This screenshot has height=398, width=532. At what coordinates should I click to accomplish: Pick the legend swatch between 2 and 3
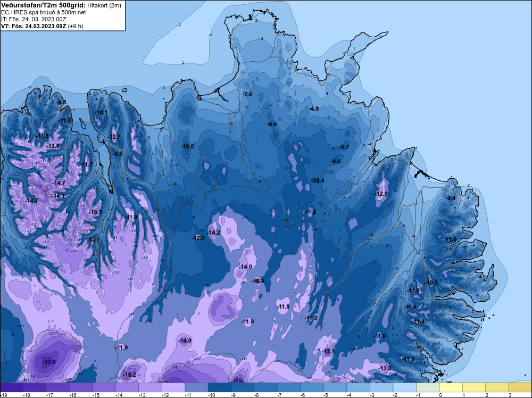497,387
